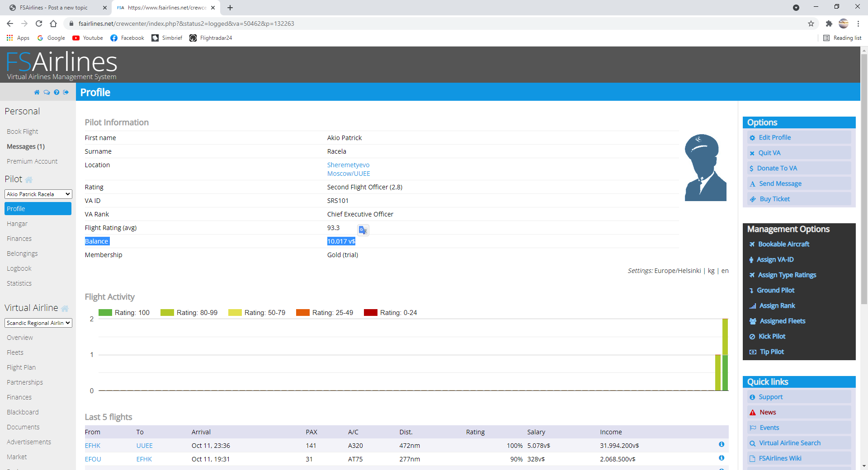Click the home icon beside Virtual Airline heading

pyautogui.click(x=65, y=308)
